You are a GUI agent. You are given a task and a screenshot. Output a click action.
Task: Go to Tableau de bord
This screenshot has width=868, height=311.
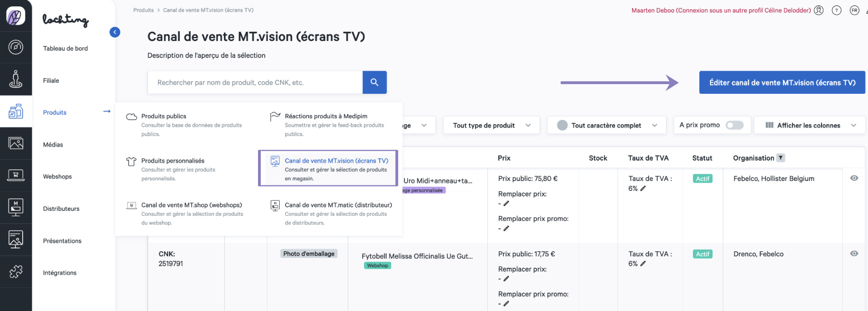65,48
